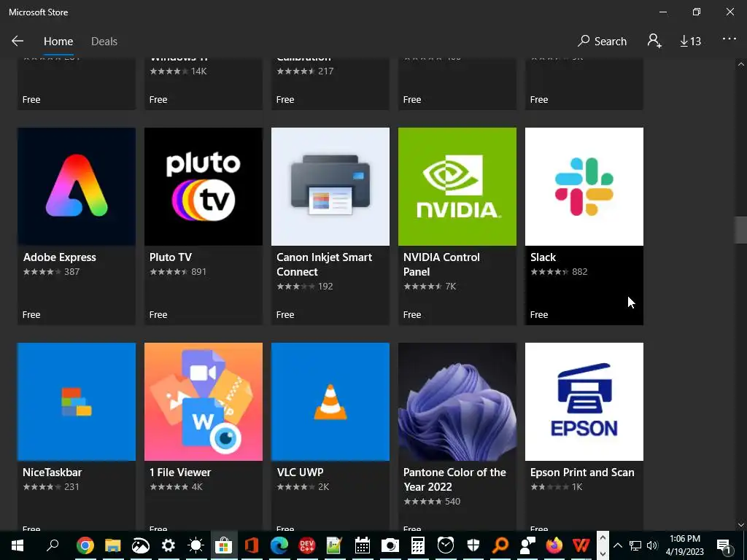Click the Pantone Color of the Year title
Screen dimensions: 747x560
(x=454, y=480)
